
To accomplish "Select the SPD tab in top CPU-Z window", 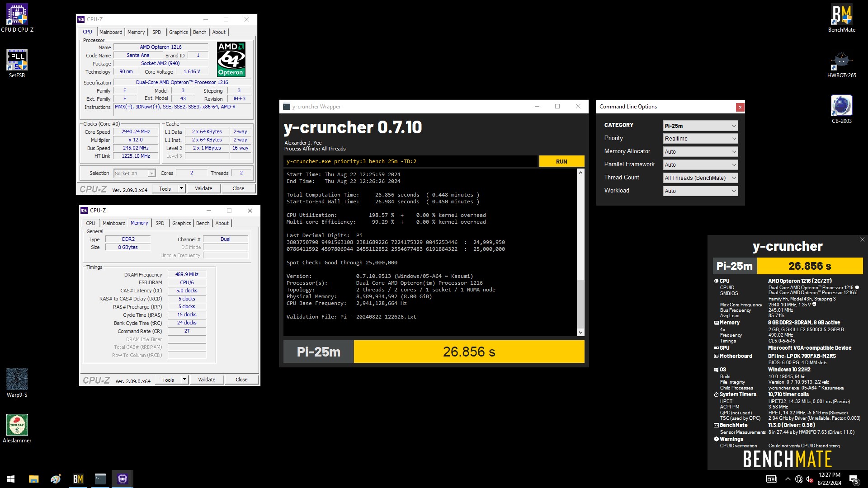I will [157, 32].
